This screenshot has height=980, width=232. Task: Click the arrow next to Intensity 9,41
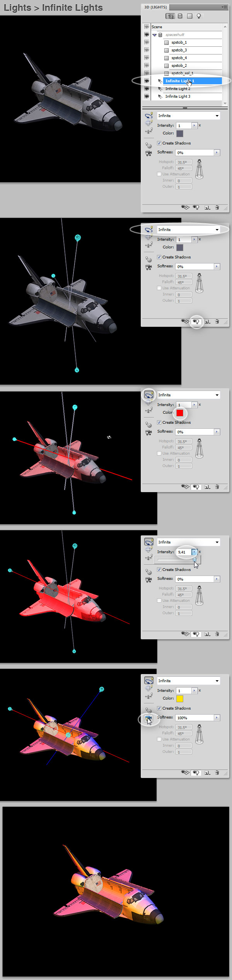point(194,552)
